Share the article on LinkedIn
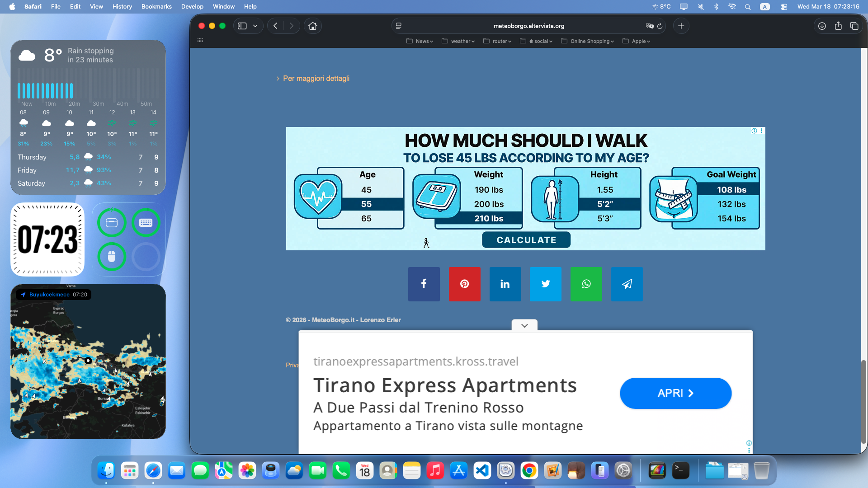Screen dimensions: 868x488 (505, 284)
